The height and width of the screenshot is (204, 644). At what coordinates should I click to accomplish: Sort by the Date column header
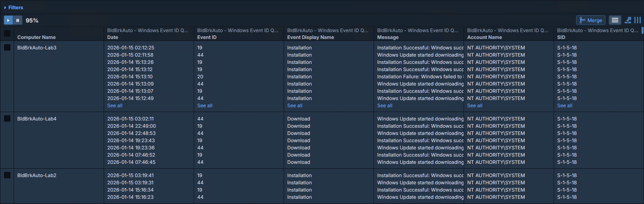[113, 37]
